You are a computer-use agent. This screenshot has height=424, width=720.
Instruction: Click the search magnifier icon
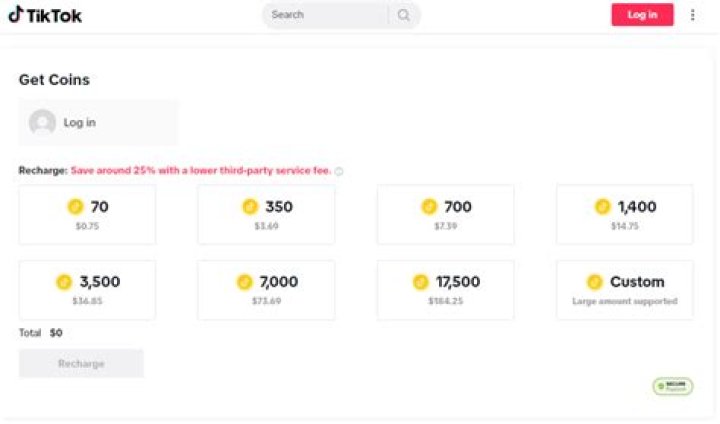(x=404, y=15)
